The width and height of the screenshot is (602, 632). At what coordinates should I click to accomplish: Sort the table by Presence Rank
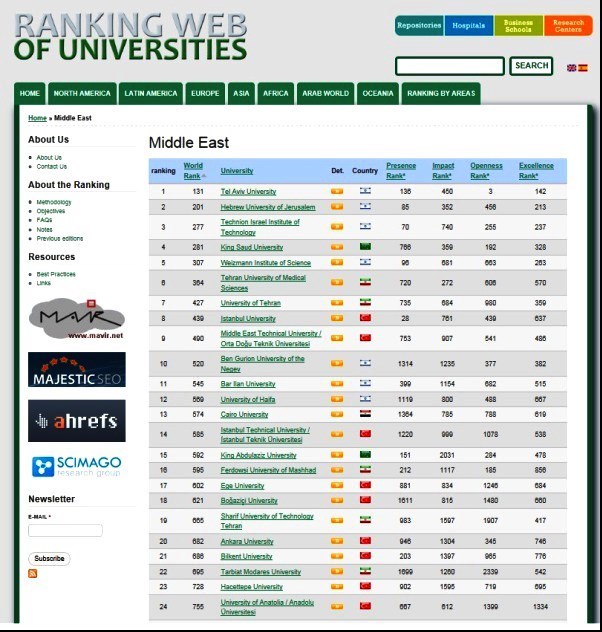[401, 170]
